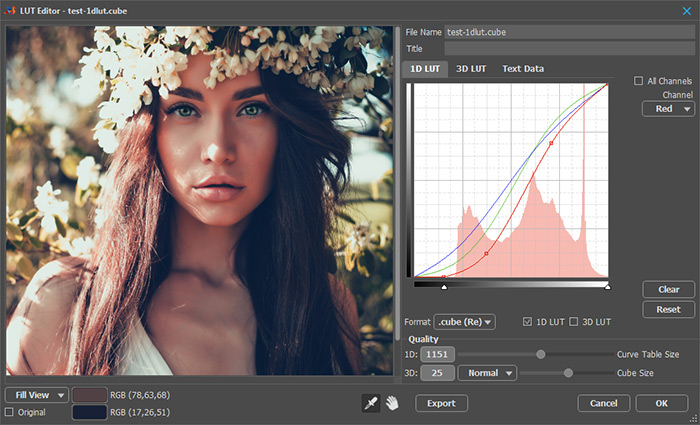Viewport: 700px width, 425px height.
Task: Confirm with the OK button
Action: click(662, 403)
